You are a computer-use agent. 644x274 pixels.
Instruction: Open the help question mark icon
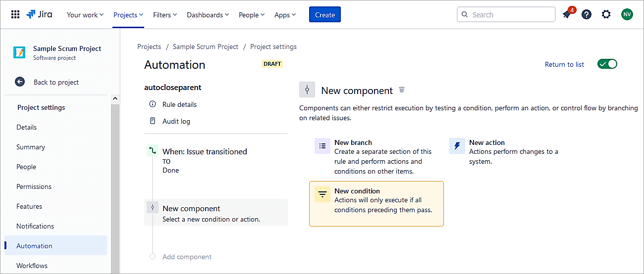pos(587,14)
